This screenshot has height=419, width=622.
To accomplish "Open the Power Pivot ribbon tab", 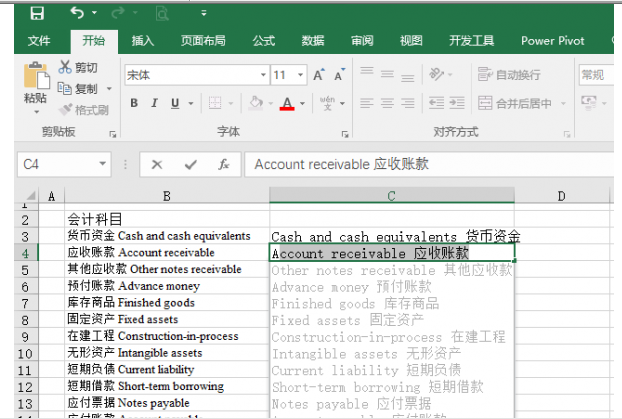I will pyautogui.click(x=553, y=40).
